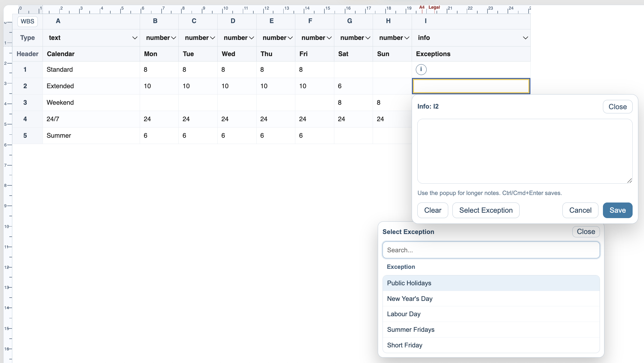Choose New Year's Day exception
The height and width of the screenshot is (363, 644).
491,299
